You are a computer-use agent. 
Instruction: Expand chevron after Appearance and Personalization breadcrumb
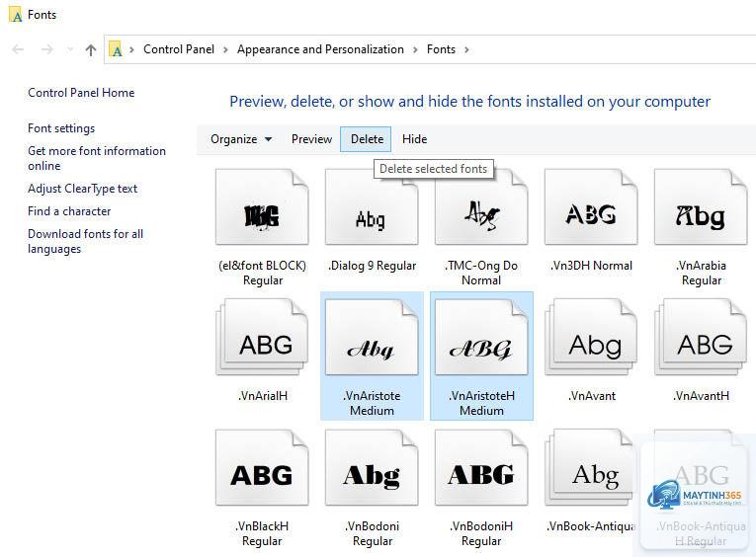click(415, 49)
